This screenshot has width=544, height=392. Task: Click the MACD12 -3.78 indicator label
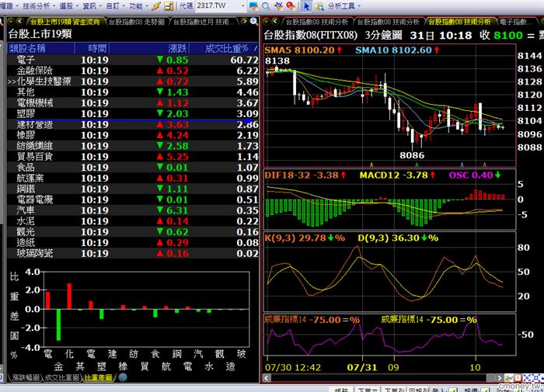[x=397, y=175]
